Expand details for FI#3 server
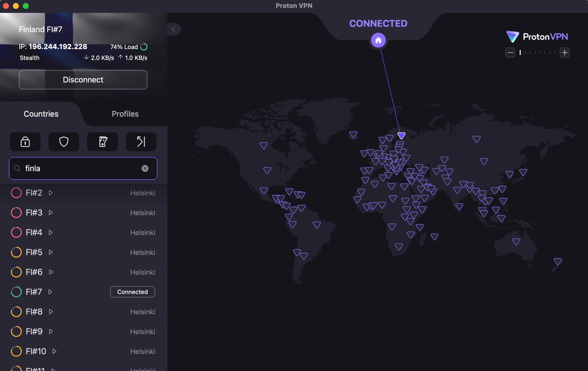The image size is (588, 371). pyautogui.click(x=51, y=213)
